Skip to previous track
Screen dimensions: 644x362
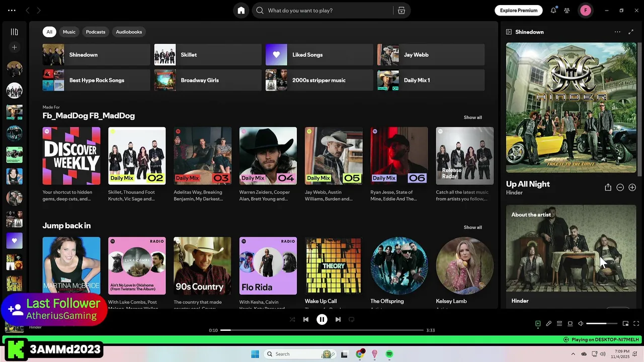(306, 319)
